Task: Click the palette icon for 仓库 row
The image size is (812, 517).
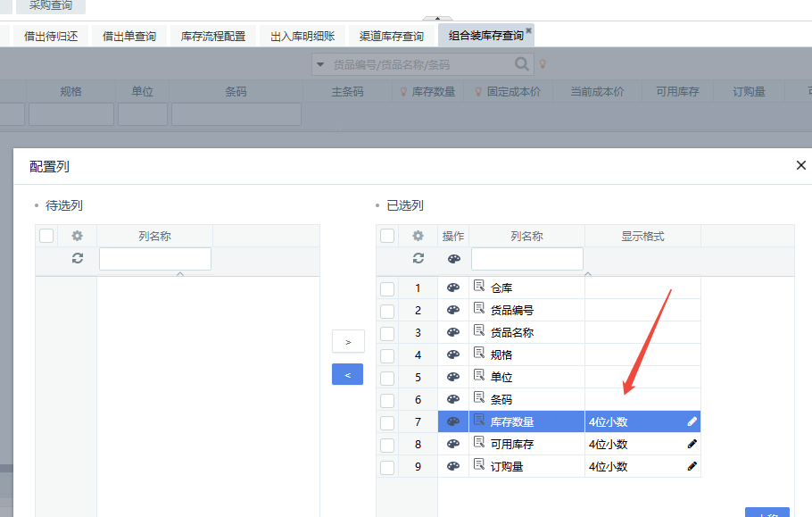Action: coord(453,288)
